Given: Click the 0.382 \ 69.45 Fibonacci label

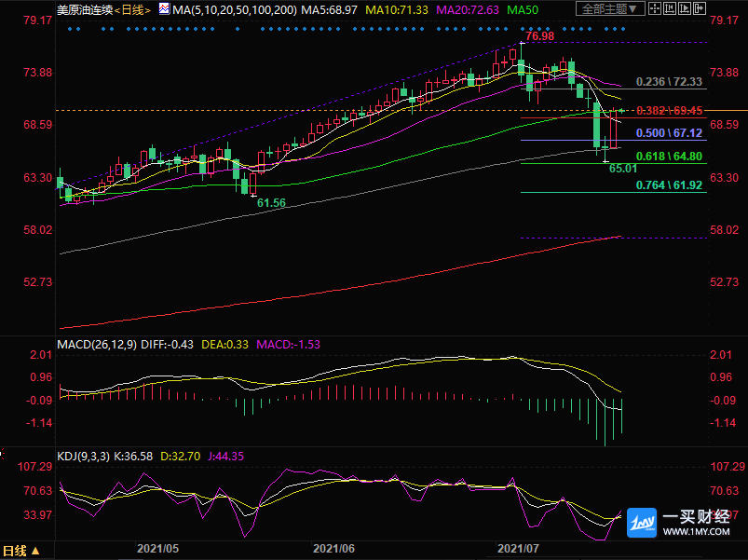Looking at the screenshot, I should tap(670, 111).
